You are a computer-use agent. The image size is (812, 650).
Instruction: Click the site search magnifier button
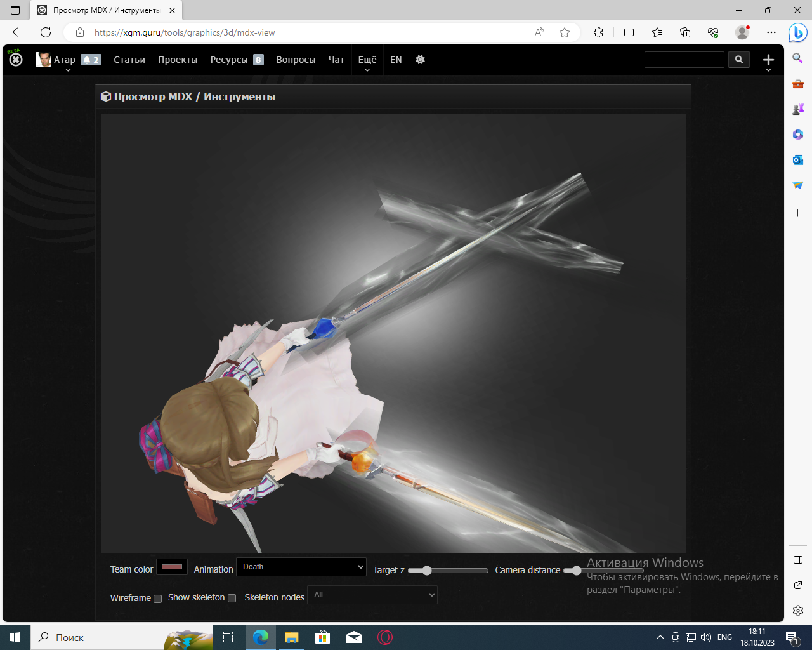click(738, 60)
